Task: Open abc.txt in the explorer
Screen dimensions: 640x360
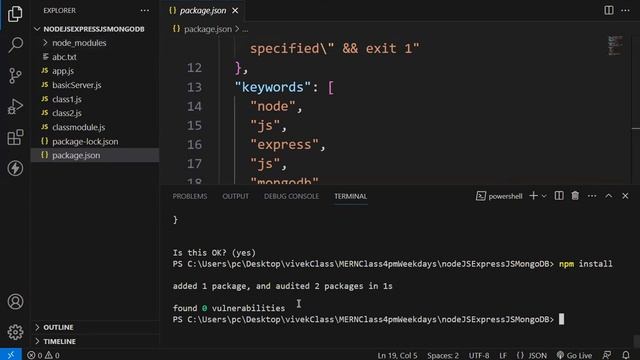Action: 64,57
